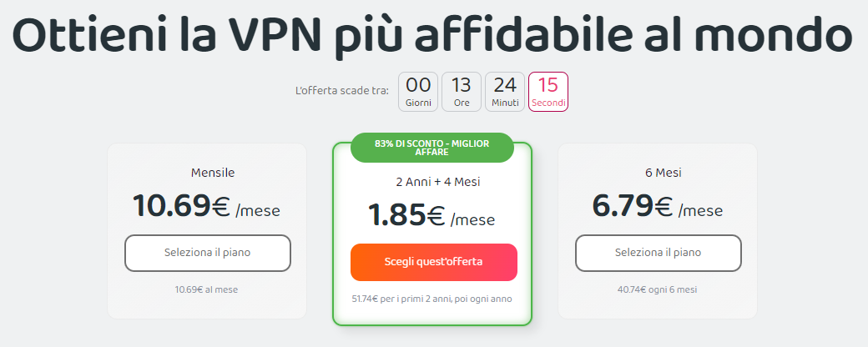Click the 1.85€ /mese price
The image size is (868, 347).
[431, 218]
